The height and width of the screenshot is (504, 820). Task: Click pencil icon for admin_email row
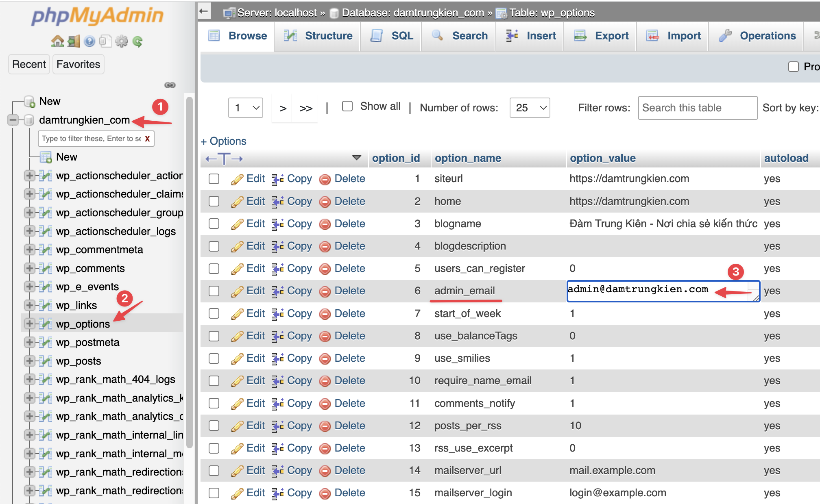(238, 291)
